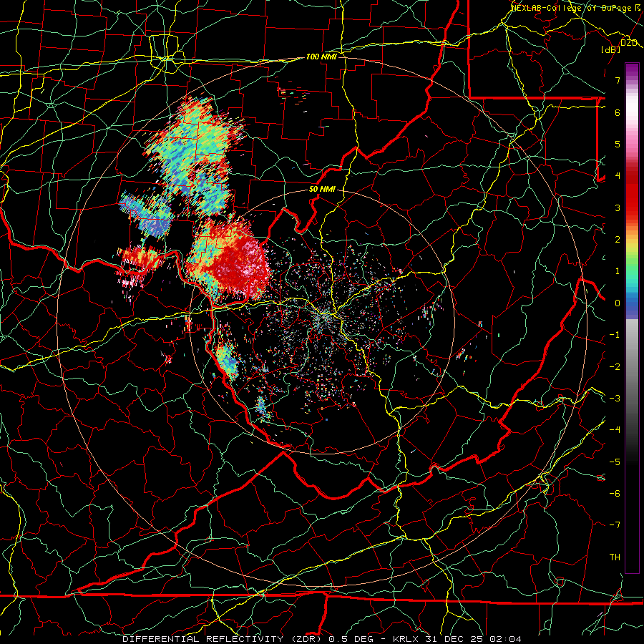The image size is (644, 644).
Task: Click the KRLX 31 DEC 25 02:04 timestamp
Action: click(457, 639)
